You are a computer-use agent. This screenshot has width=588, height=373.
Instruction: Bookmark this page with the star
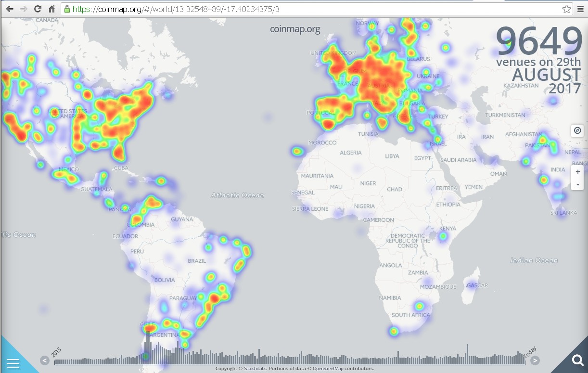(x=566, y=9)
